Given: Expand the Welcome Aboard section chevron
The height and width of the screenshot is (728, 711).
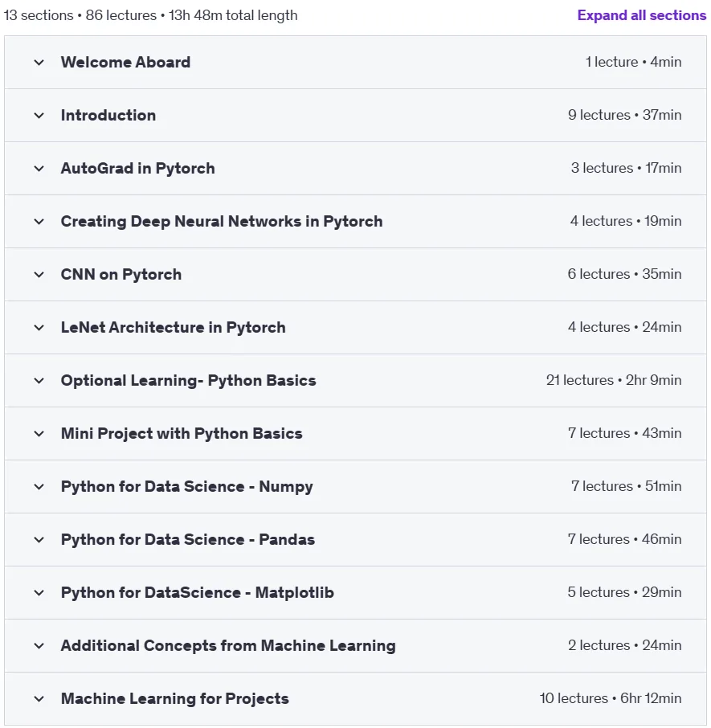Looking at the screenshot, I should (x=39, y=62).
